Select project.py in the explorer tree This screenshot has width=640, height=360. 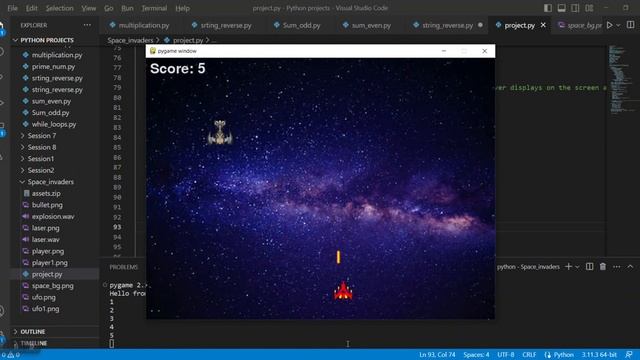47,274
